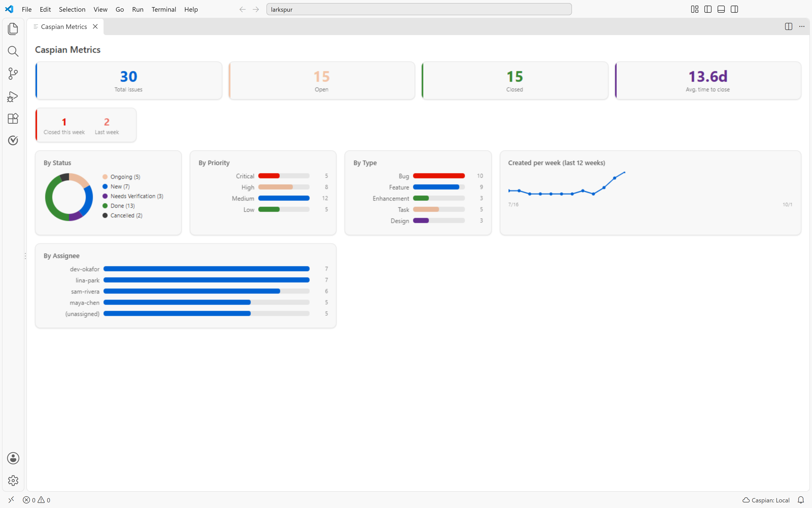Viewport: 812px width, 508px height.
Task: Go back in navigation history
Action: coord(242,9)
